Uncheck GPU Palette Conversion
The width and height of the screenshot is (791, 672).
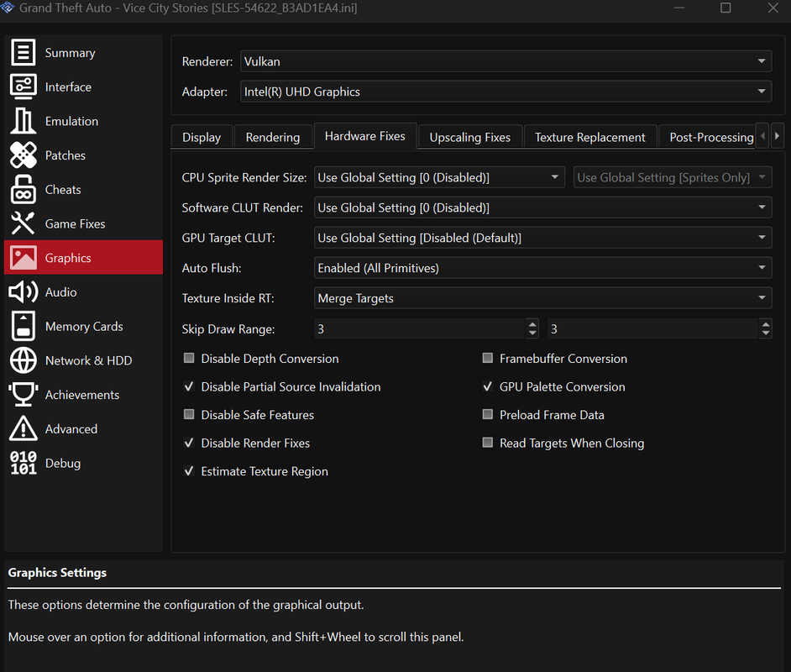pyautogui.click(x=487, y=386)
